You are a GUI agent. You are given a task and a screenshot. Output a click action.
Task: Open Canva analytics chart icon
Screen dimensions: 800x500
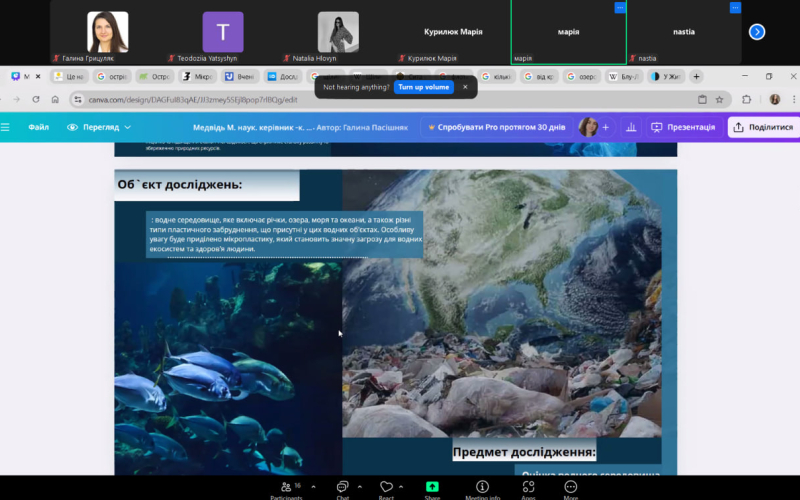point(631,127)
